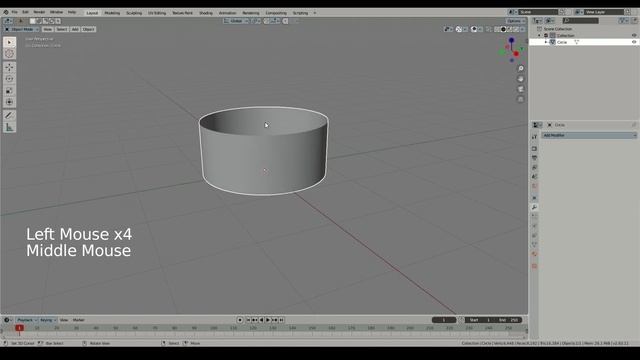This screenshot has height=360, width=640.
Task: Toggle snapping magnet
Action: pyautogui.click(x=266, y=21)
